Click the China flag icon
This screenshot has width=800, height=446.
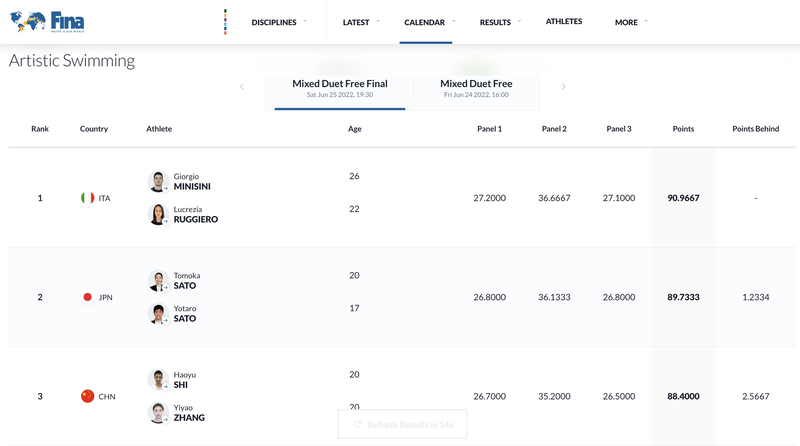[x=88, y=396]
